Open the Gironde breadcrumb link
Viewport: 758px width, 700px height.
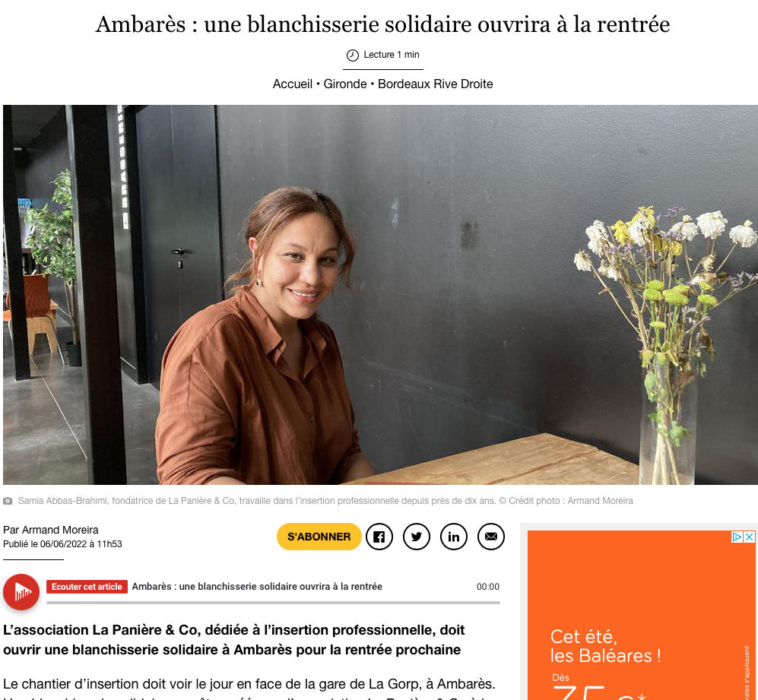345,84
